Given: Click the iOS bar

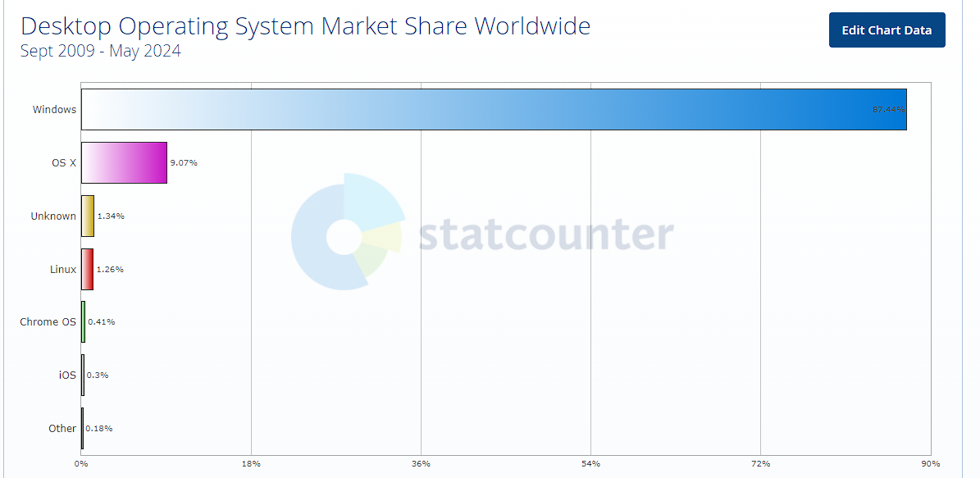Looking at the screenshot, I should [x=83, y=375].
